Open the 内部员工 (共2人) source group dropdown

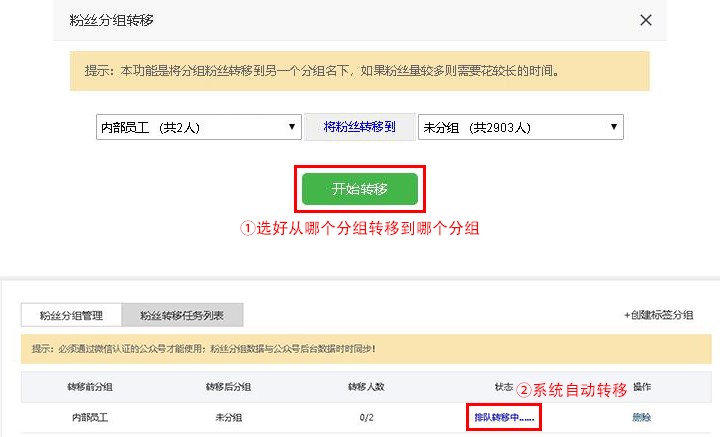pyautogui.click(x=198, y=127)
